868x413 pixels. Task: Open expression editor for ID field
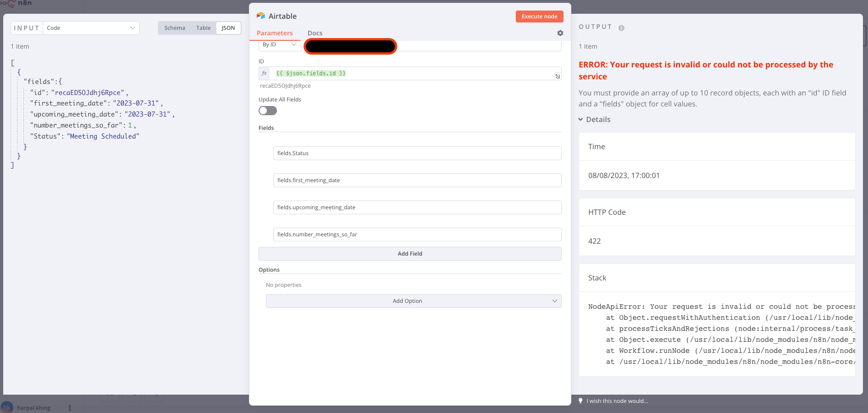point(558,76)
